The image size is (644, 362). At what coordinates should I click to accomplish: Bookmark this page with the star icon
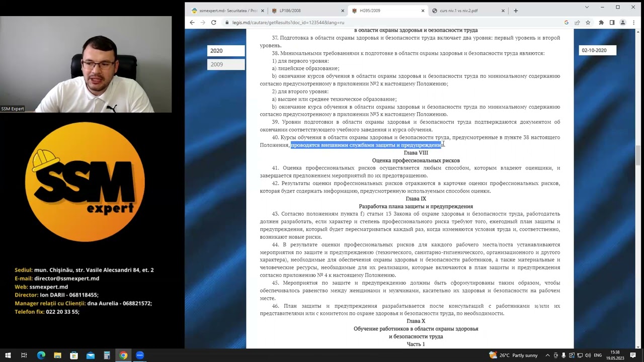pos(588,23)
